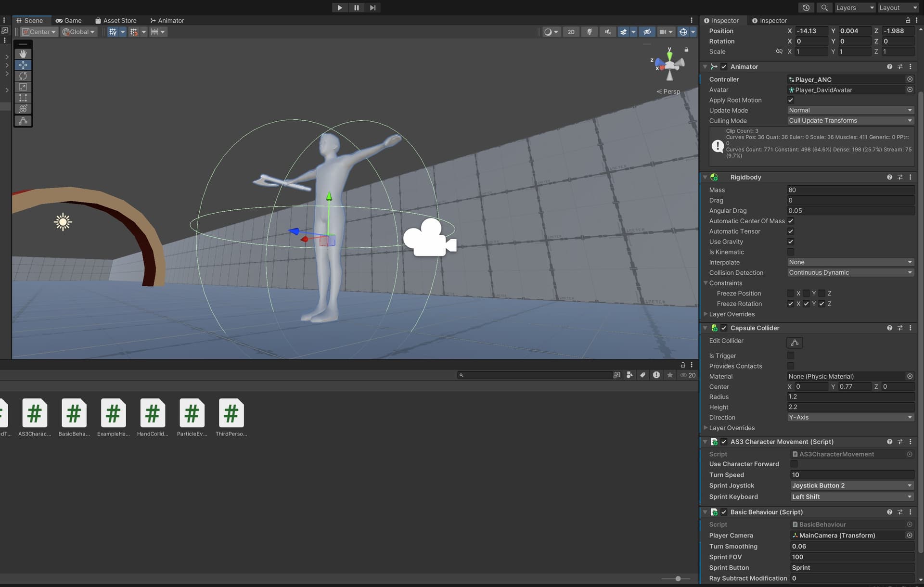Screen dimensions: 924x587
Task: Open the Asset Store tab
Action: pyautogui.click(x=116, y=20)
